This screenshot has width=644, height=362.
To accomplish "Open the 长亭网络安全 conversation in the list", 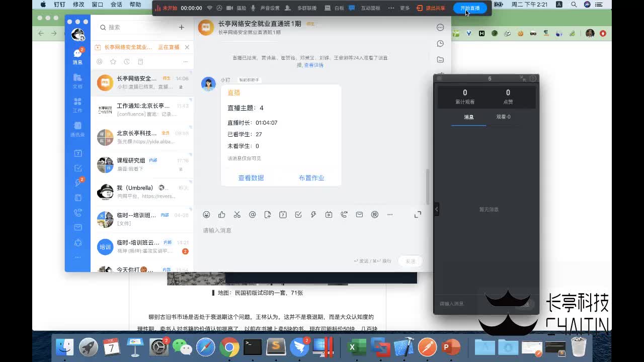I will [142, 82].
